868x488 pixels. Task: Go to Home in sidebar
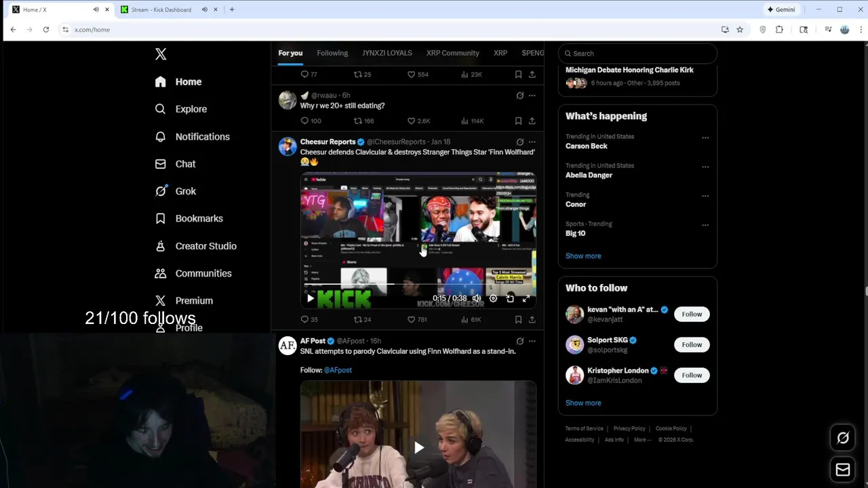click(x=178, y=82)
